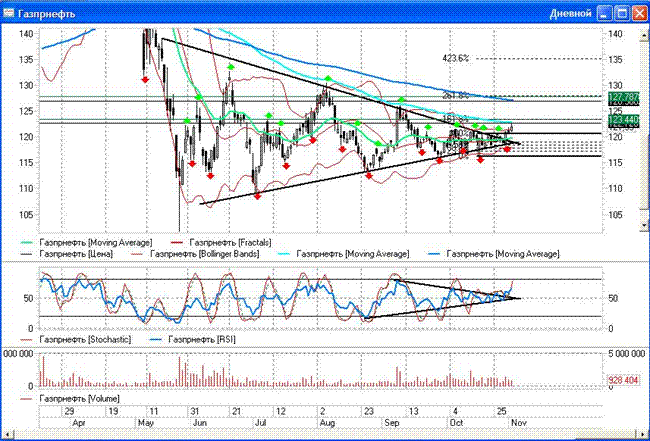
Task: Select cyan Газпрнефть [Moving Average] legend entry
Action: pyautogui.click(x=344, y=254)
